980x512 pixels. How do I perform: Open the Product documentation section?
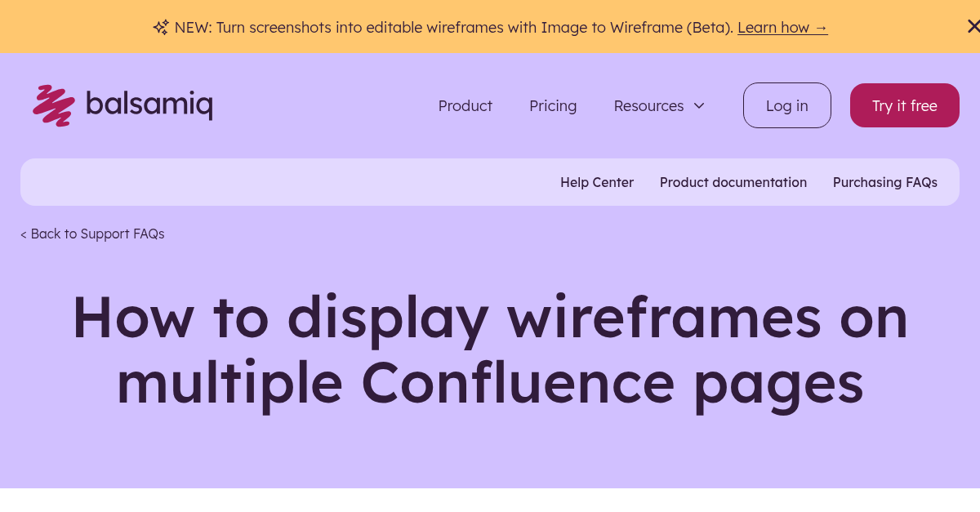point(733,182)
